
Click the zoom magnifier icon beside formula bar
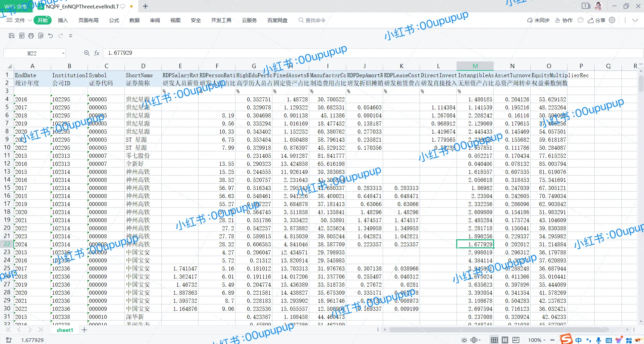[87, 53]
